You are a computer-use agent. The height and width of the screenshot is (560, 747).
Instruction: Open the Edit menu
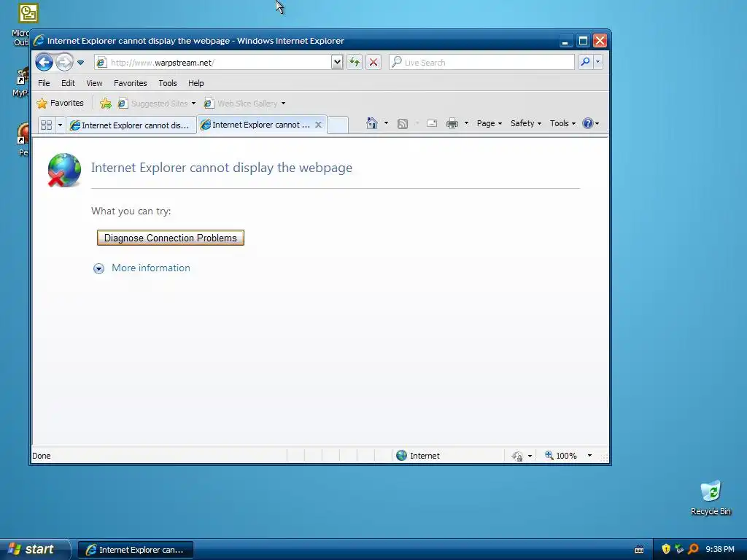68,83
